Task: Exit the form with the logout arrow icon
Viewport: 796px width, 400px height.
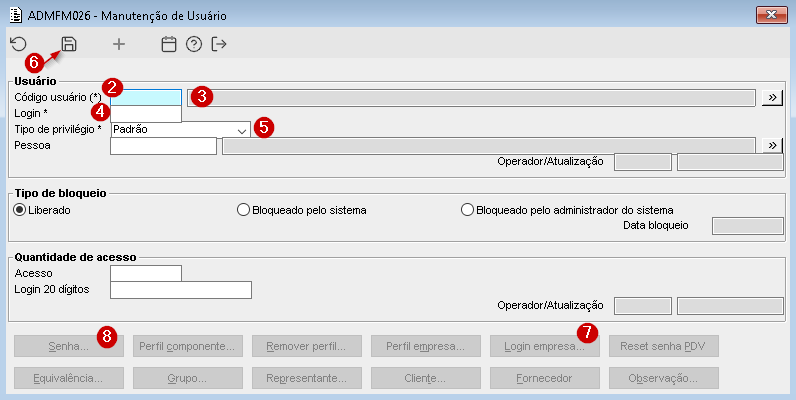Action: tap(219, 45)
